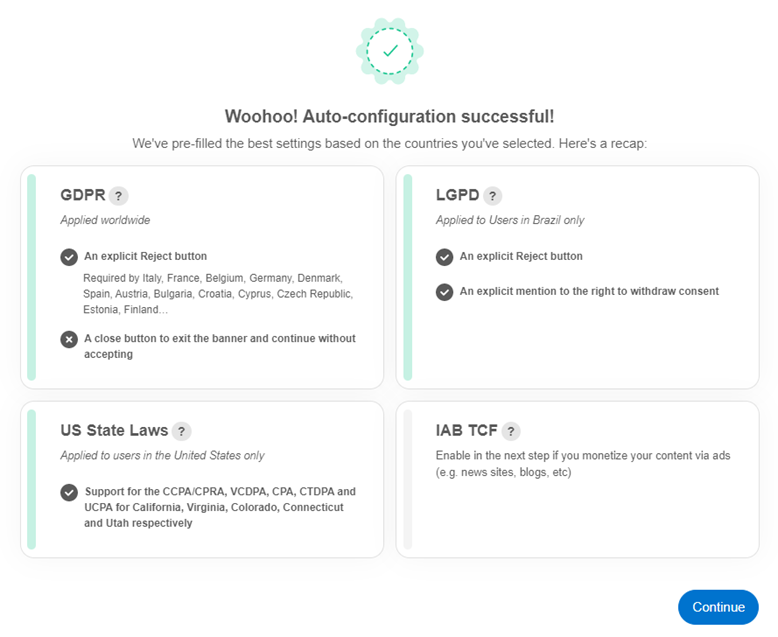This screenshot has width=778, height=637.
Task: Select the IAB TCF heading
Action: point(466,430)
